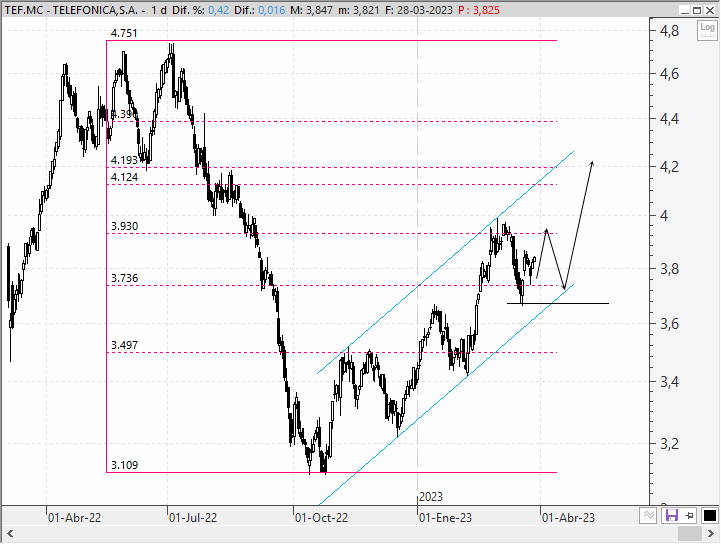Click the 3,2 price axis label
This screenshot has width=721, height=544.
[669, 444]
